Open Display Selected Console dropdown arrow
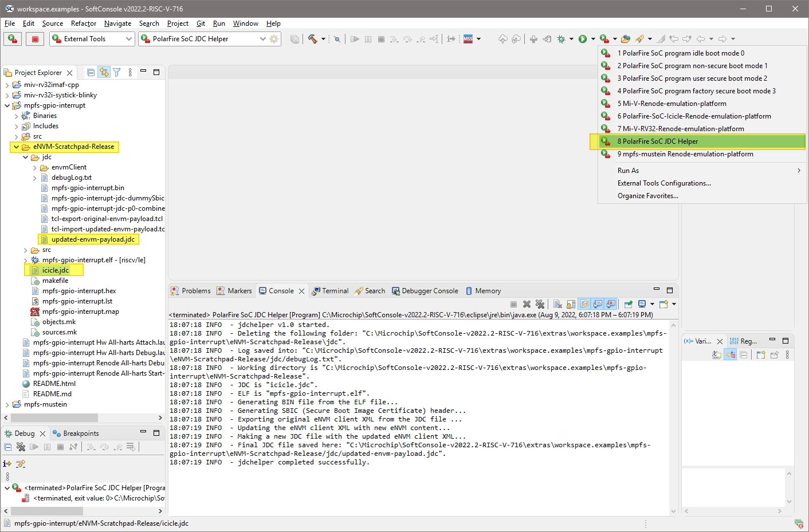809x532 pixels. point(652,304)
